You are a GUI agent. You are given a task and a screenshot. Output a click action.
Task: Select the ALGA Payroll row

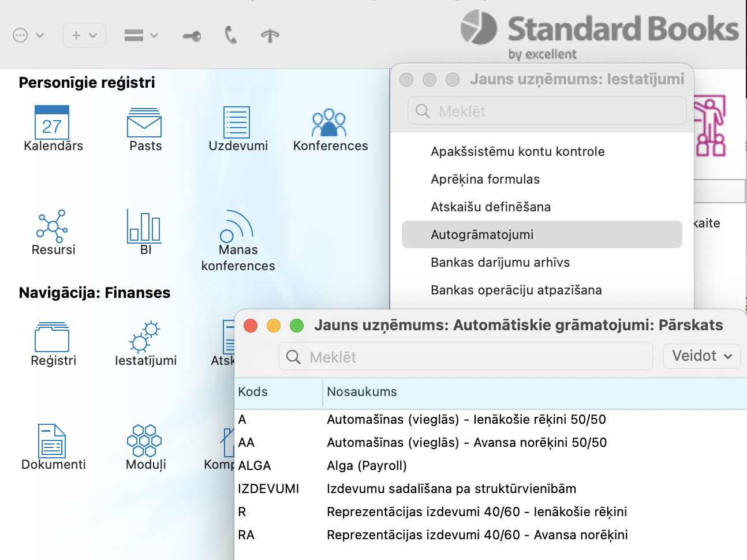tap(367, 465)
